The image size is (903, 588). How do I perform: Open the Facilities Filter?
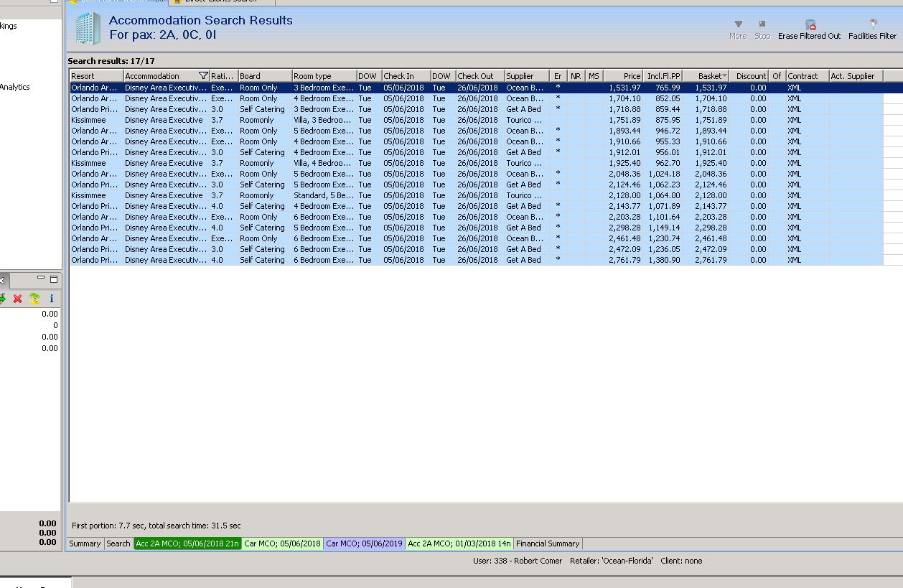coord(872,26)
